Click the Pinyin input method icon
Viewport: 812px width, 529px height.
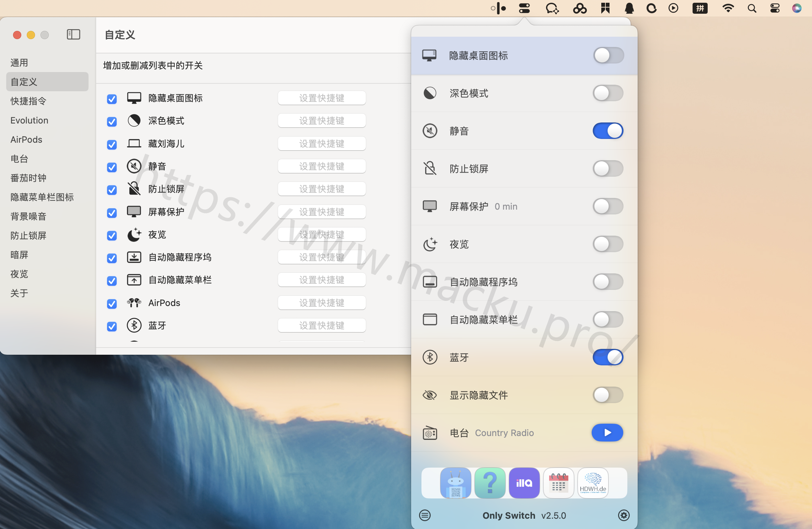click(x=700, y=8)
